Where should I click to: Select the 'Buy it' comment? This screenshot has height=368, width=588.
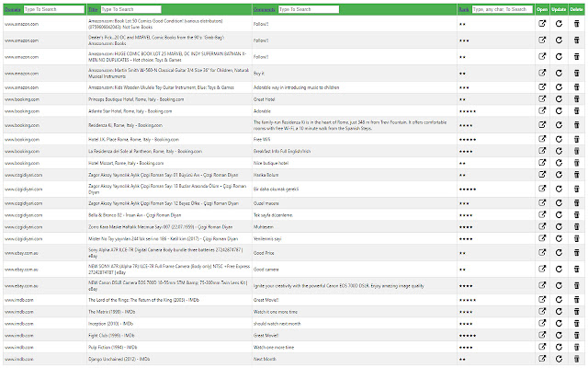click(x=259, y=74)
